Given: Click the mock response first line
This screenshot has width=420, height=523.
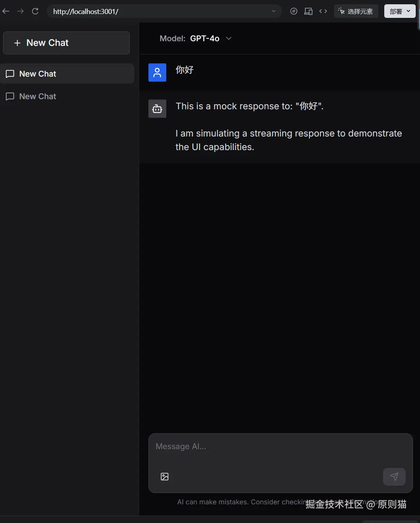Looking at the screenshot, I should click(x=249, y=106).
